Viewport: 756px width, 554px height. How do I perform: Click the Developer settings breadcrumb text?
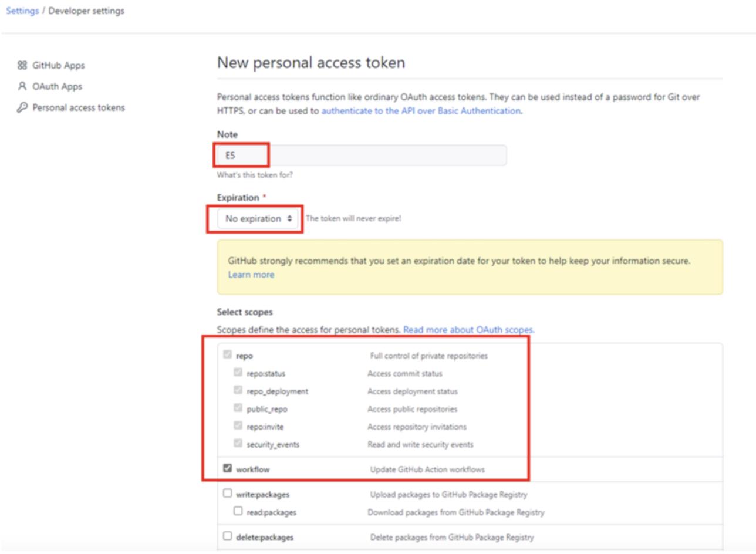tap(86, 11)
